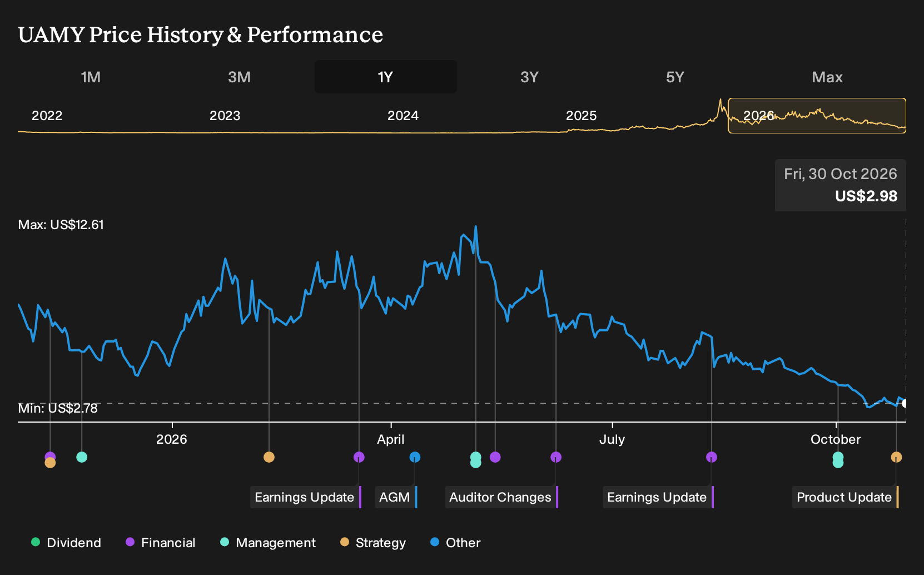Switch chart to the 3Y range

pyautogui.click(x=529, y=77)
